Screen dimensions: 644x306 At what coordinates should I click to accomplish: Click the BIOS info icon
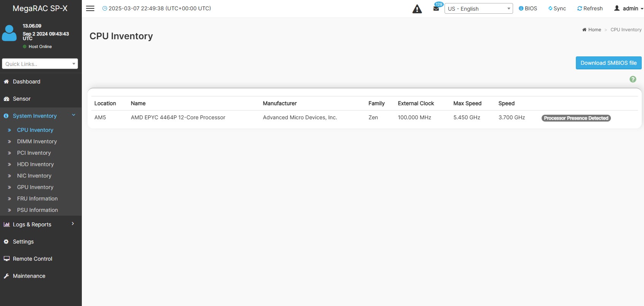tap(521, 8)
